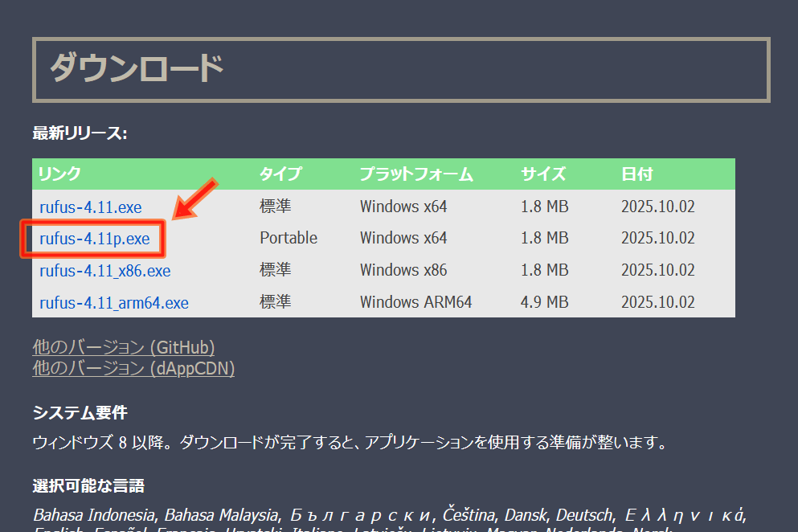Click the プラットフォーム column header

[x=415, y=174]
